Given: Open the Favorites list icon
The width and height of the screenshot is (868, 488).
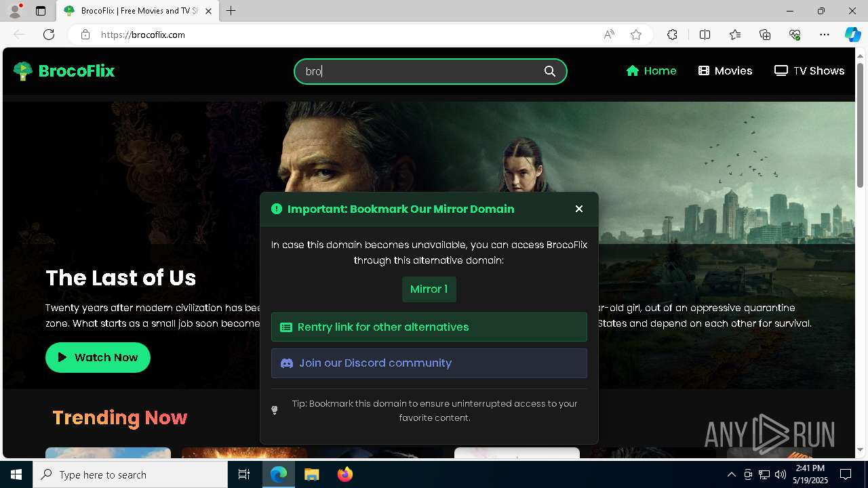Looking at the screenshot, I should pyautogui.click(x=735, y=35).
